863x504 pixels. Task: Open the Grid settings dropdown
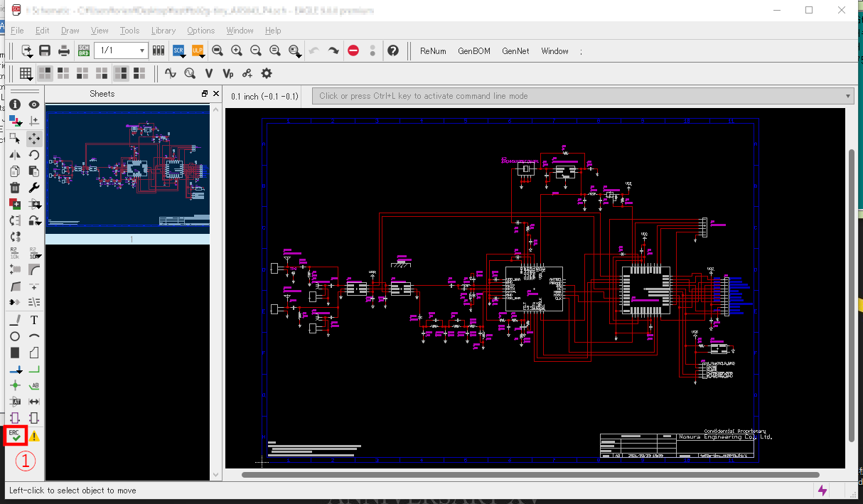(x=26, y=73)
